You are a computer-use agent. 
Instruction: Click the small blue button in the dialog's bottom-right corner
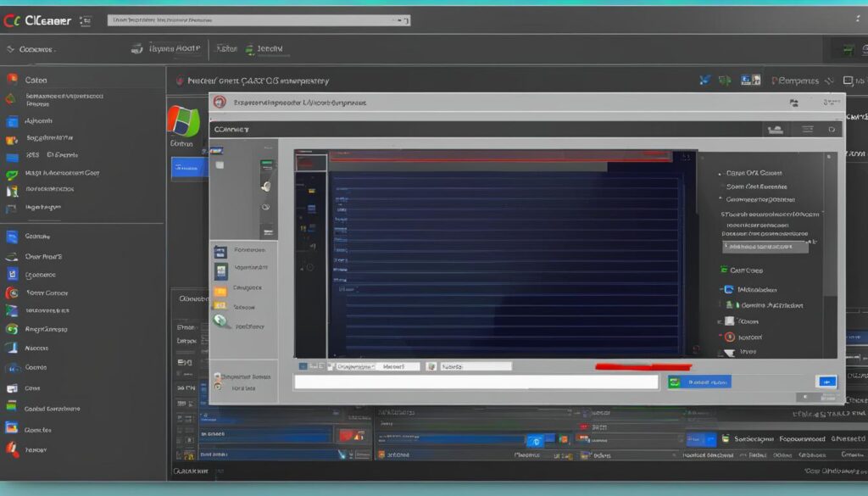[x=826, y=382]
